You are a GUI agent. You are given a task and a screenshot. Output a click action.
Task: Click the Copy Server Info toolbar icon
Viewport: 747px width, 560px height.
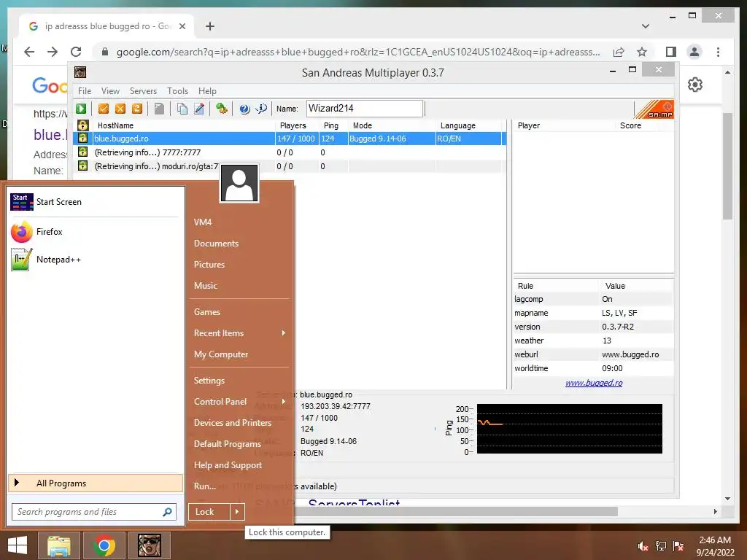point(182,109)
